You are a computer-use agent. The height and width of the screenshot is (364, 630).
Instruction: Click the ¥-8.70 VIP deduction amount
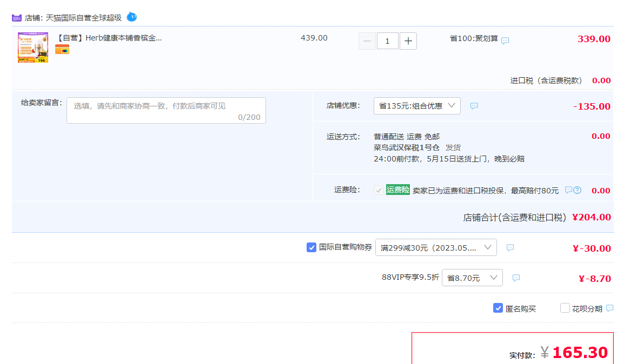tap(595, 279)
